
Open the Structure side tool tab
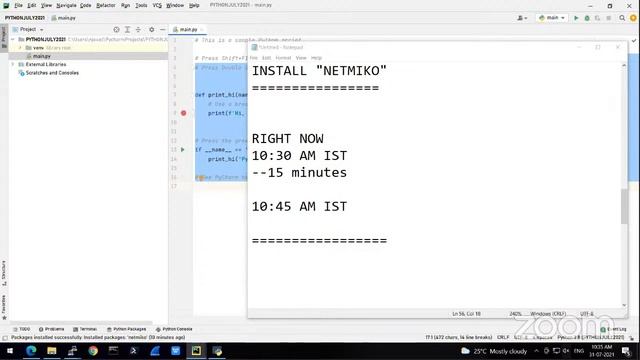tap(4, 273)
